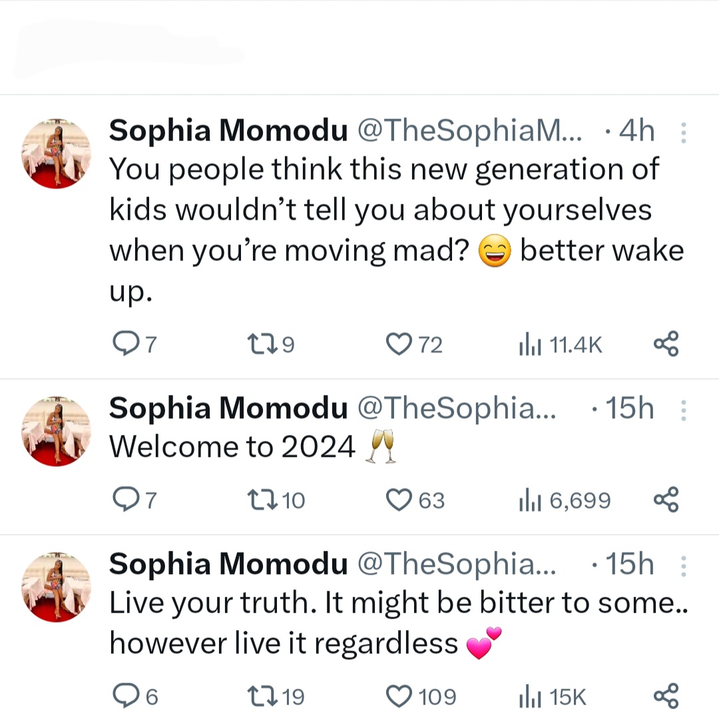Screen dimensions: 719x728
Task: Retweet the 'Welcome to 2024' tweet
Action: click(258, 500)
